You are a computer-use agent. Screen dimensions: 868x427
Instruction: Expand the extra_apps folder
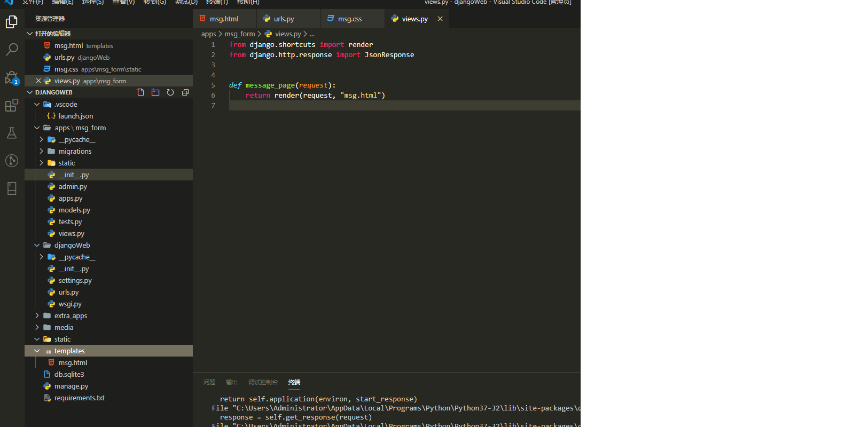point(108,315)
